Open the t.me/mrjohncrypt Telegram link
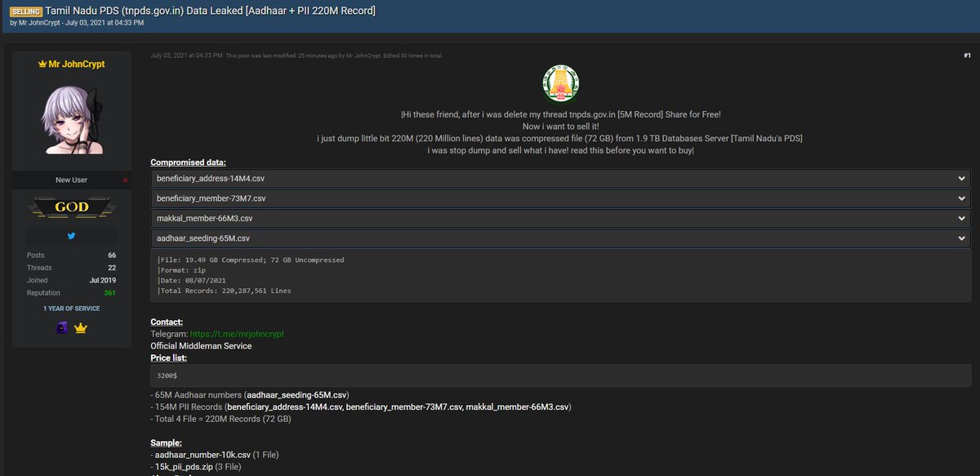Screen dimensions: 980x476 tap(237, 334)
